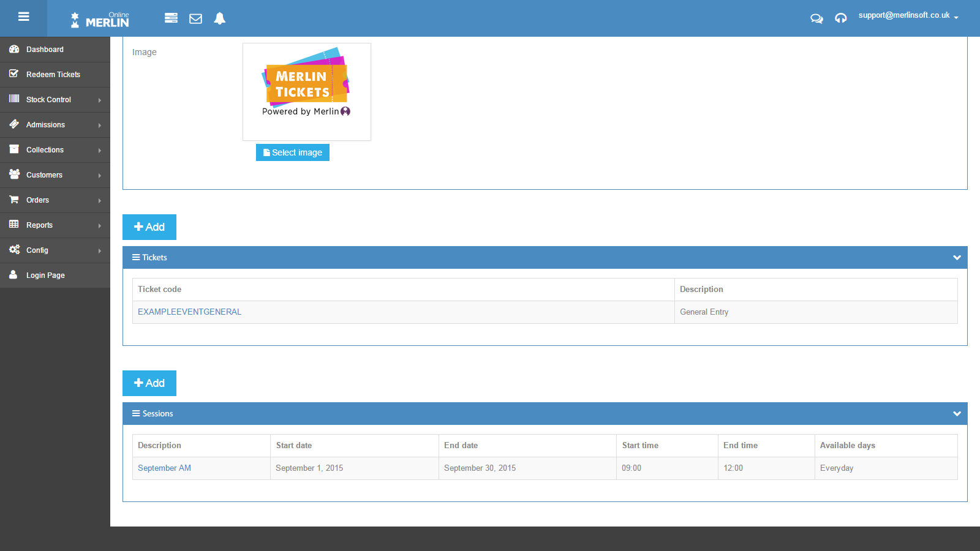Click the Admissions ticket icon
Viewport: 980px width, 551px height.
tap(14, 124)
